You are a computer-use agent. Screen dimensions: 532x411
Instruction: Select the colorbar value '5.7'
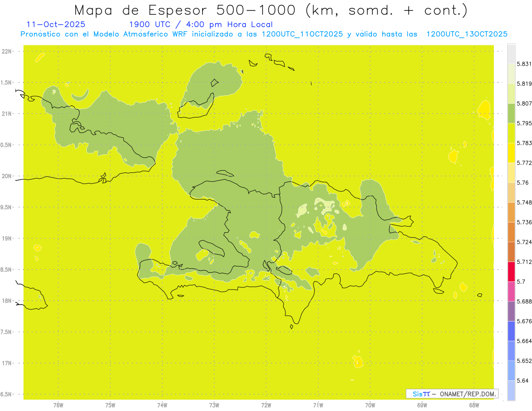521,282
